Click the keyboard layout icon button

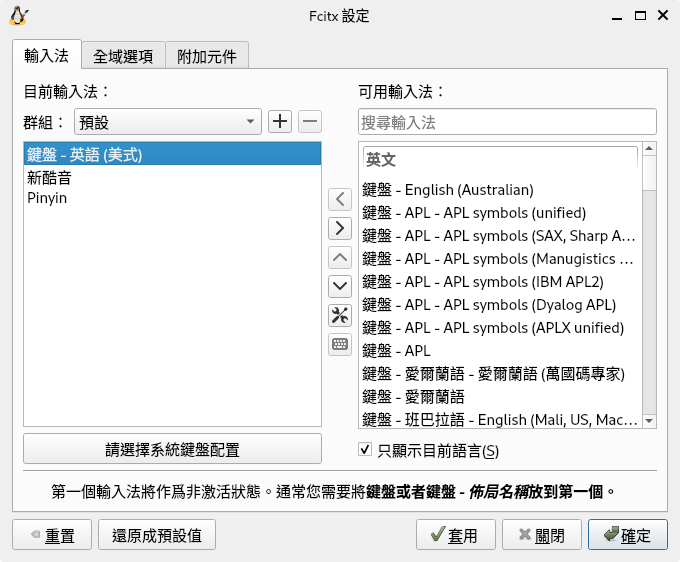click(340, 344)
